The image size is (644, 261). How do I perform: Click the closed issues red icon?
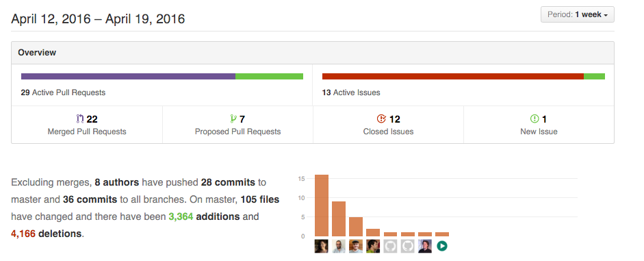[x=382, y=119]
